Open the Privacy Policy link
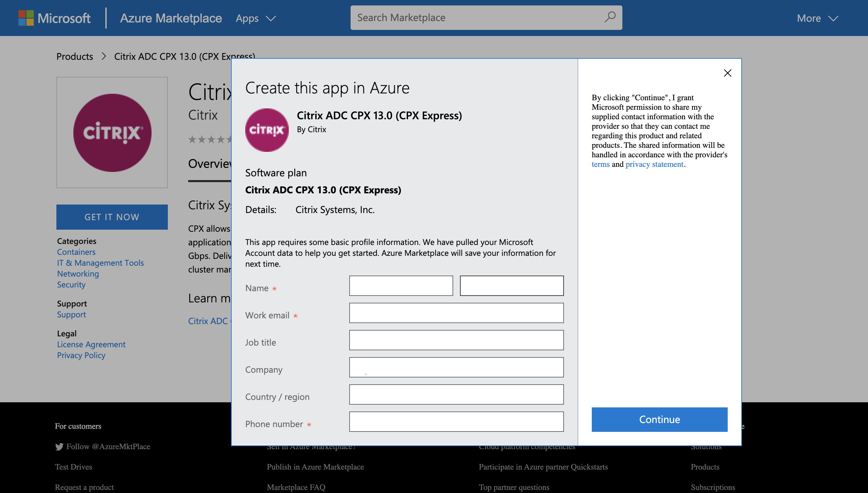The width and height of the screenshot is (868, 493). tap(81, 355)
